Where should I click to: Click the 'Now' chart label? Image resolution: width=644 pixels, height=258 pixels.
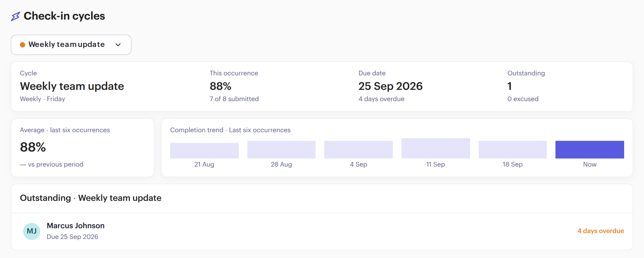coord(590,164)
